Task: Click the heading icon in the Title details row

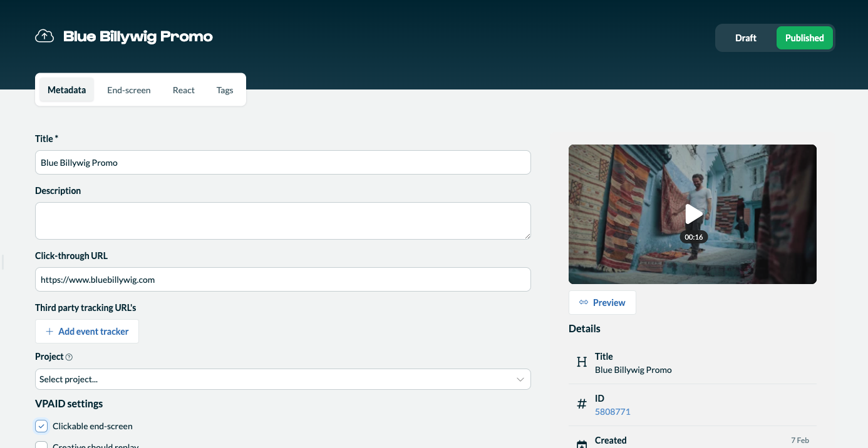Action: [x=582, y=362]
